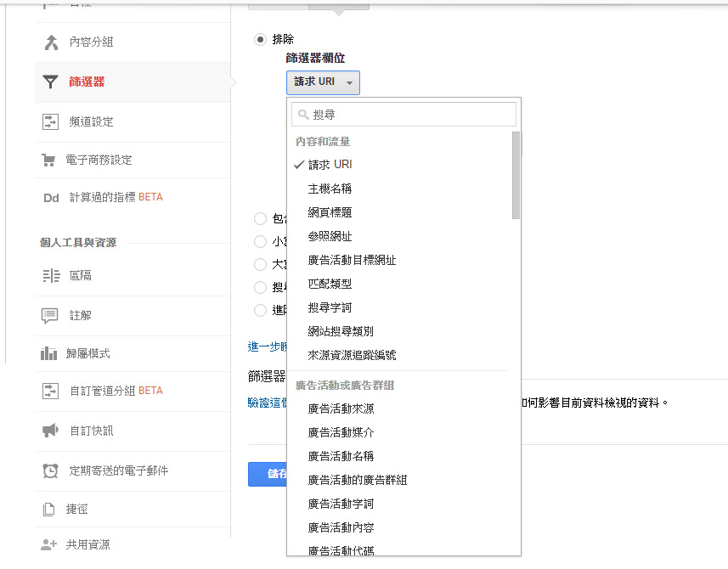Choose 廣告活動來源 from the dropdown list
This screenshot has height=569, width=728.
(341, 408)
